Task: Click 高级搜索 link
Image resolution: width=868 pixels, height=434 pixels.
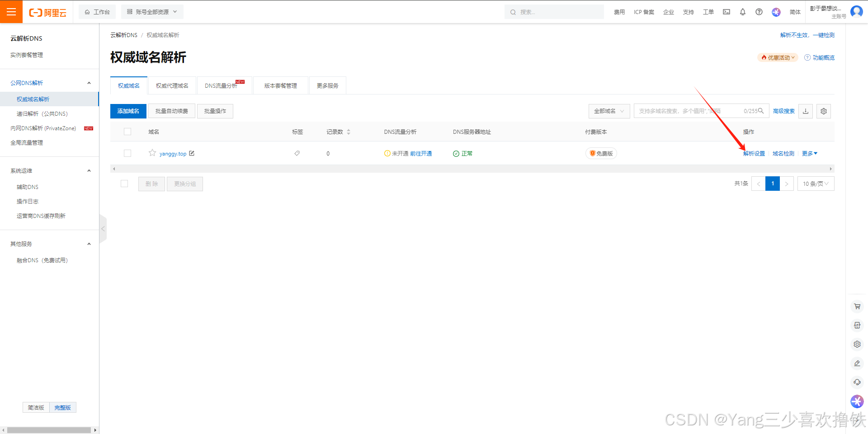Action: coord(784,111)
